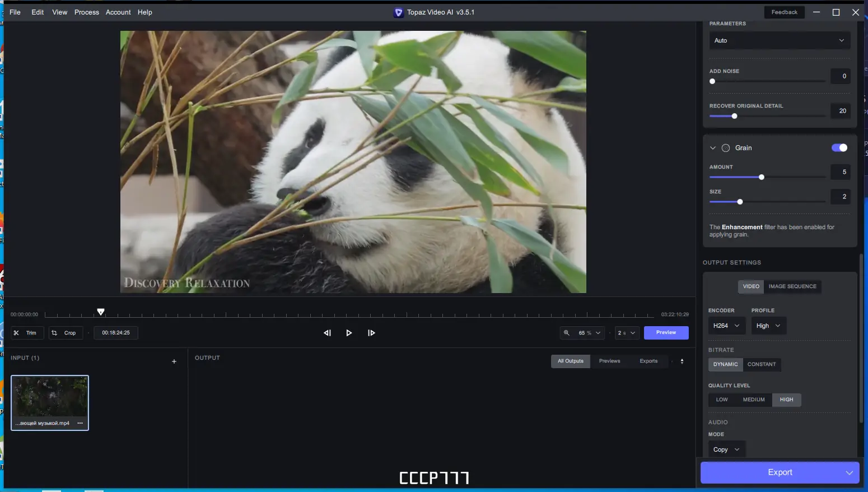The width and height of the screenshot is (868, 492).
Task: Click the Add Noise value field
Action: pos(841,76)
